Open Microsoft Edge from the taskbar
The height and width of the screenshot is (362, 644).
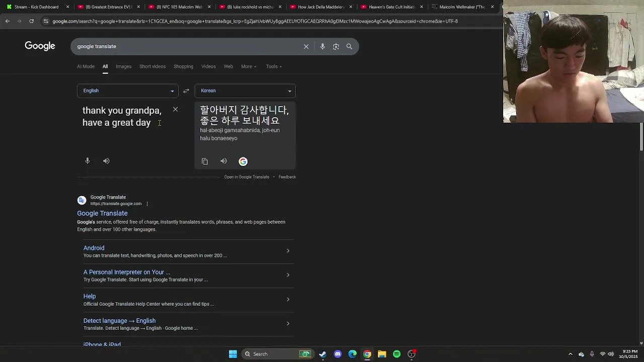(352, 354)
